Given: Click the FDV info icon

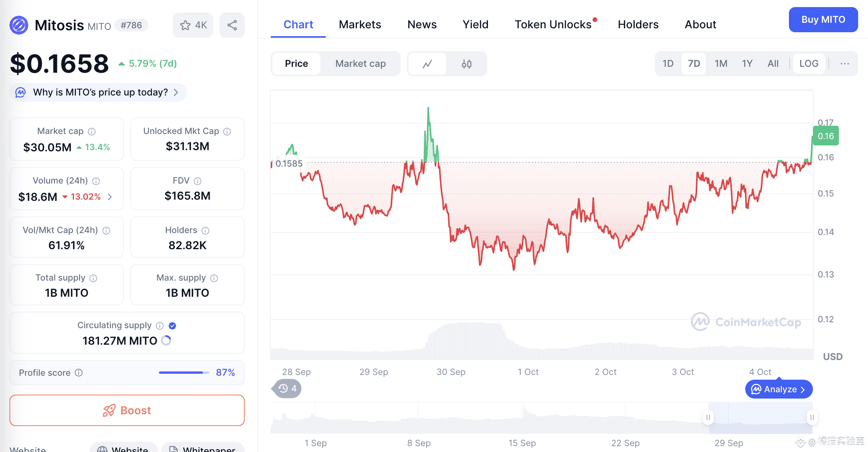Looking at the screenshot, I should 198,181.
